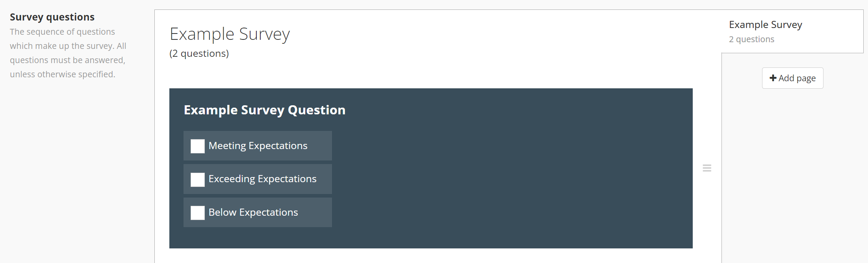
Task: Check the Exceeding Expectations box
Action: tap(197, 179)
